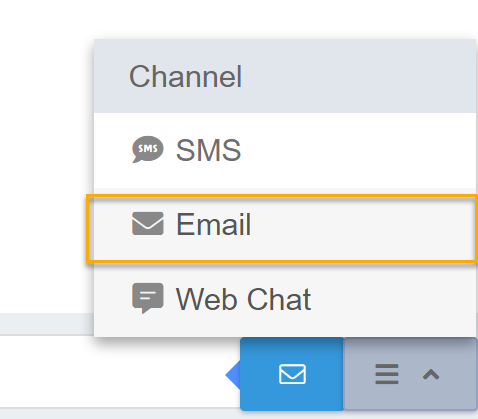Viewport: 478px width, 419px height.
Task: Pick Web Chat from channel list
Action: coord(285,299)
